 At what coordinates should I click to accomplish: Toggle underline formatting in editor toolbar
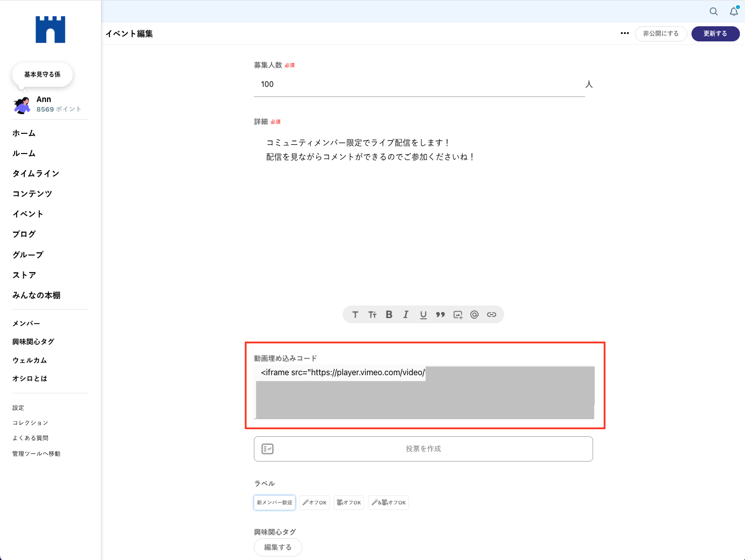pos(423,315)
